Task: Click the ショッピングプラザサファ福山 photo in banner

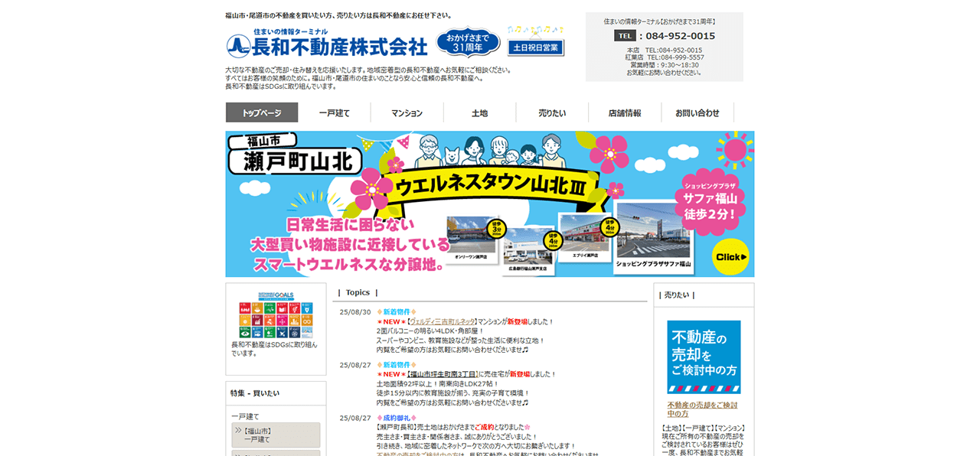Action: coord(653,236)
